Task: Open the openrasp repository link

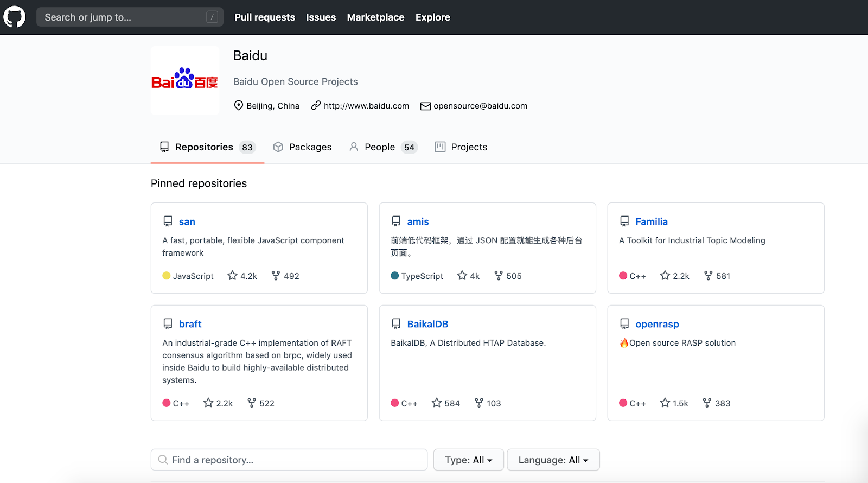Action: 658,324
